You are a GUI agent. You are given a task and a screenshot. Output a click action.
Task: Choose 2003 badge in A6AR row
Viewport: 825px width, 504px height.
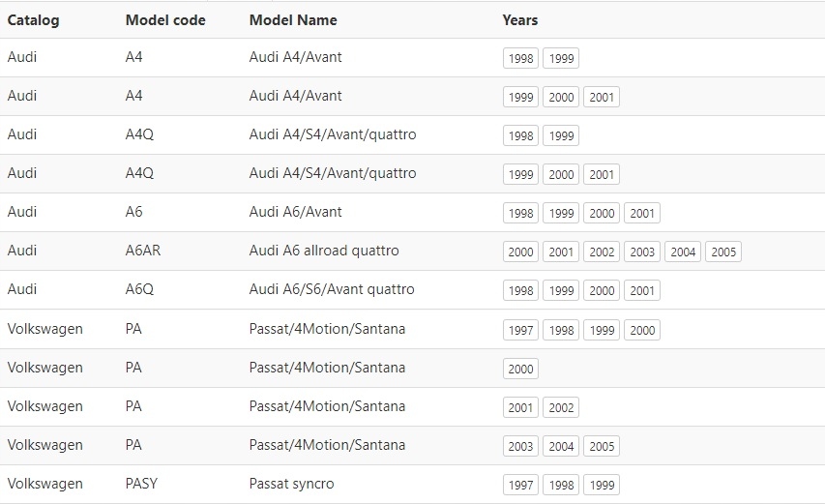point(642,252)
